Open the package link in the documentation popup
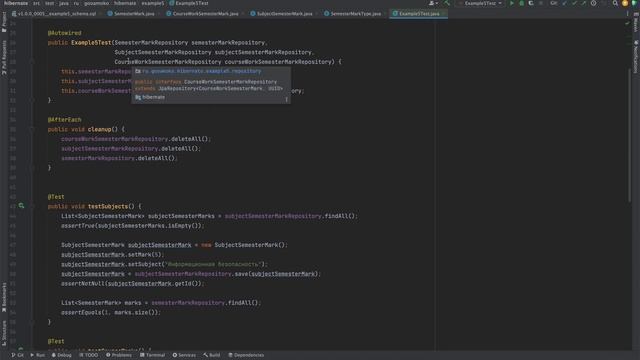 202,71
